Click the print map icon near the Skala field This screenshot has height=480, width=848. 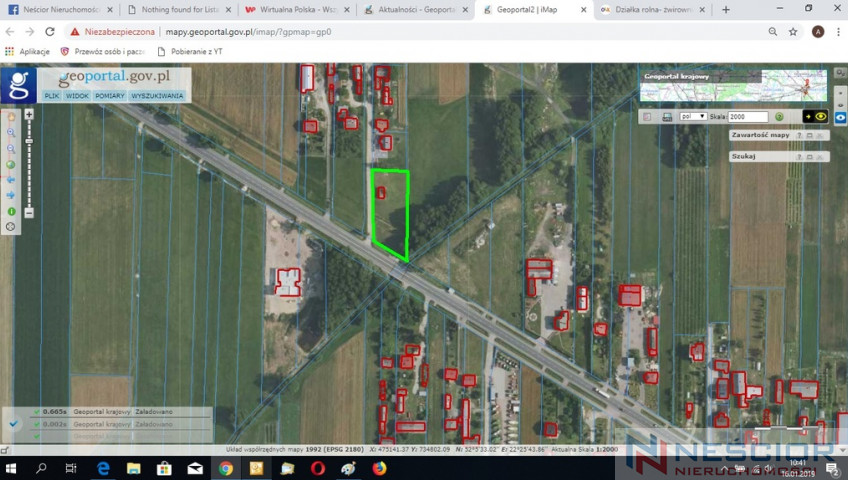point(667,117)
